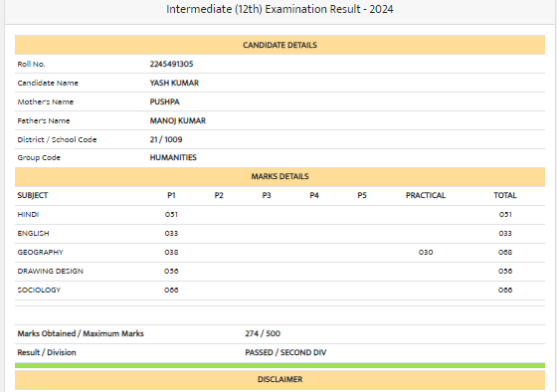Click ENGLISH P1 marks 033
The height and width of the screenshot is (392, 557).
171,233
